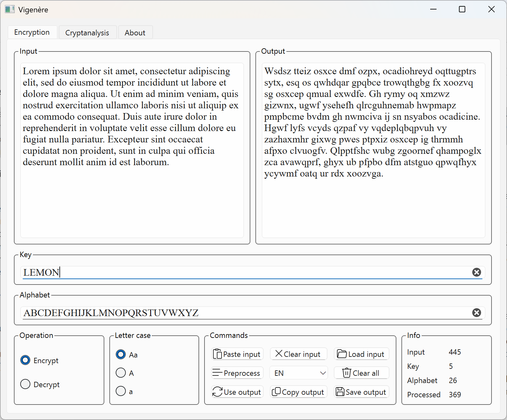507x420 pixels.
Task: Select the Decrypt operation
Action: (25, 384)
